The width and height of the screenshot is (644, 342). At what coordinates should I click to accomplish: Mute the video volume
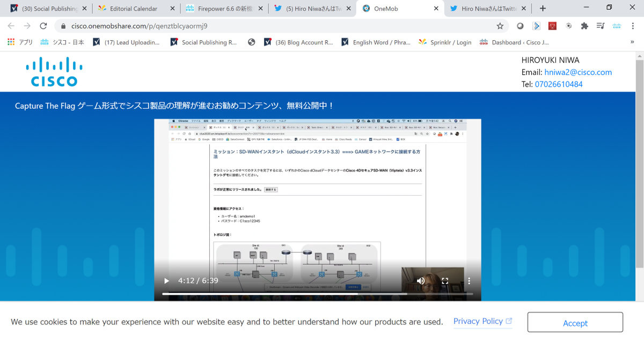pyautogui.click(x=421, y=281)
